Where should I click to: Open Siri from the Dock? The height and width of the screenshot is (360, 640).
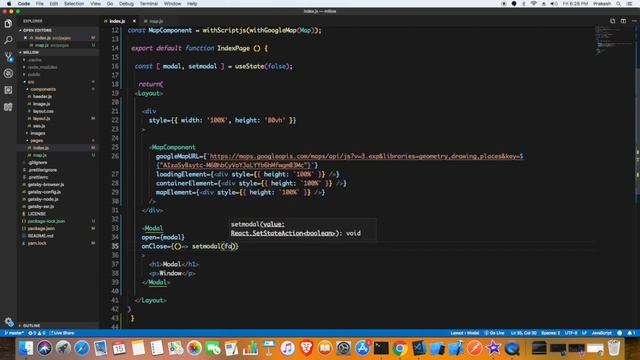click(x=44, y=348)
